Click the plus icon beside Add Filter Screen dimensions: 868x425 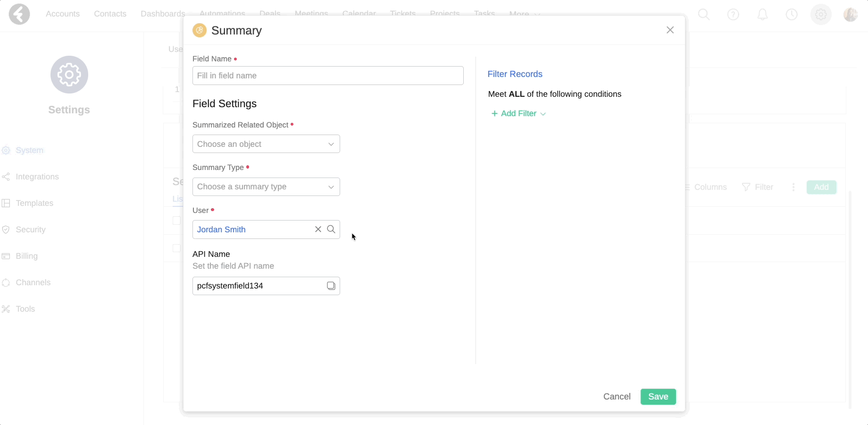tap(494, 113)
